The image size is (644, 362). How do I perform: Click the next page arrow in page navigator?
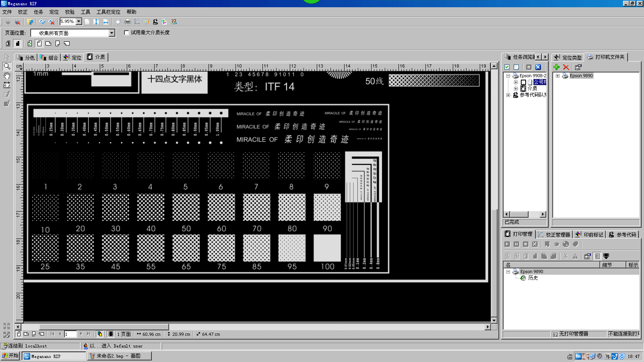(x=81, y=334)
